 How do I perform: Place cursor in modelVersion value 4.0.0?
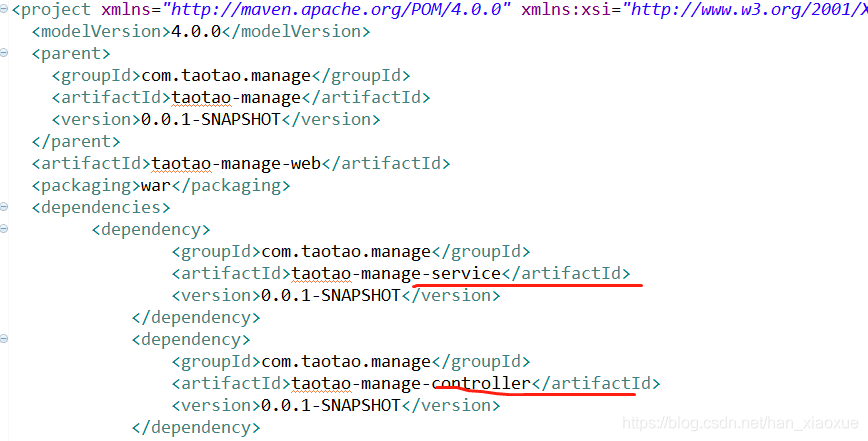click(196, 32)
